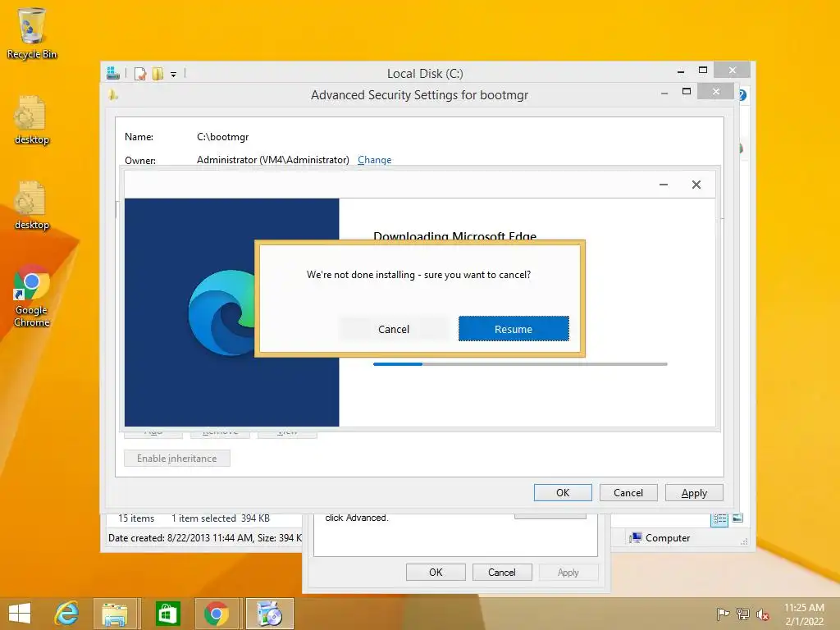Click the muted volume tray icon

[x=763, y=614]
